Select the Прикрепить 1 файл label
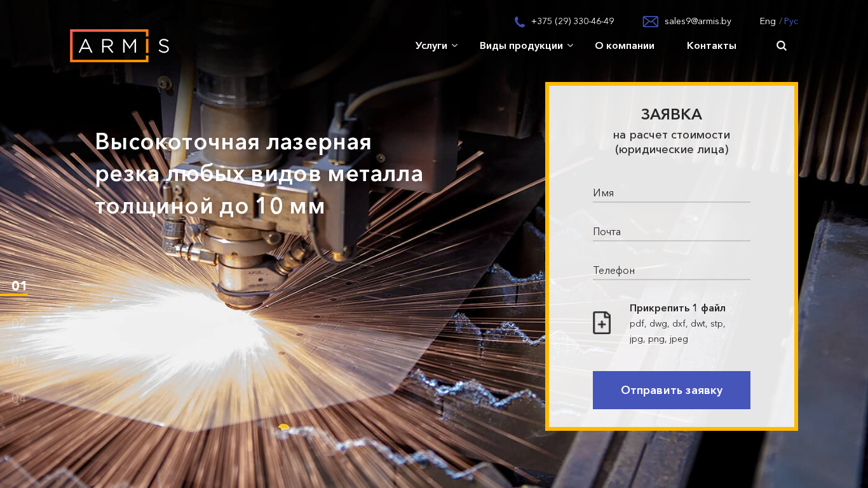This screenshot has width=868, height=488. [x=677, y=308]
